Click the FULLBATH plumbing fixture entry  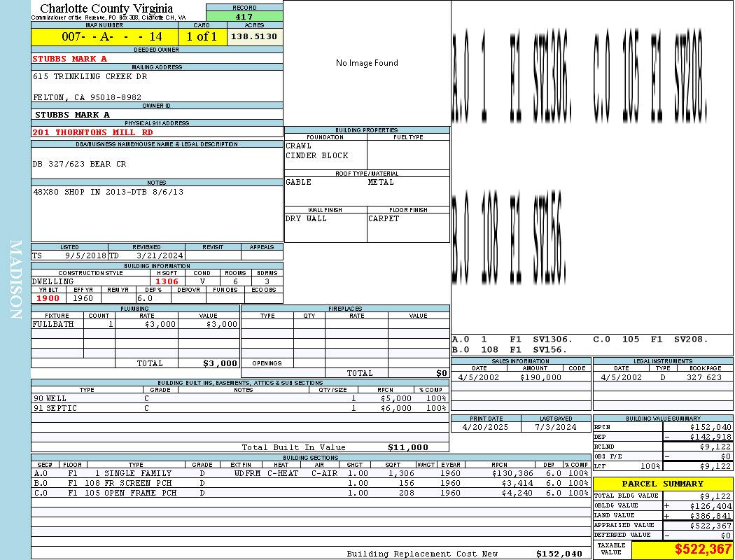pos(53,324)
